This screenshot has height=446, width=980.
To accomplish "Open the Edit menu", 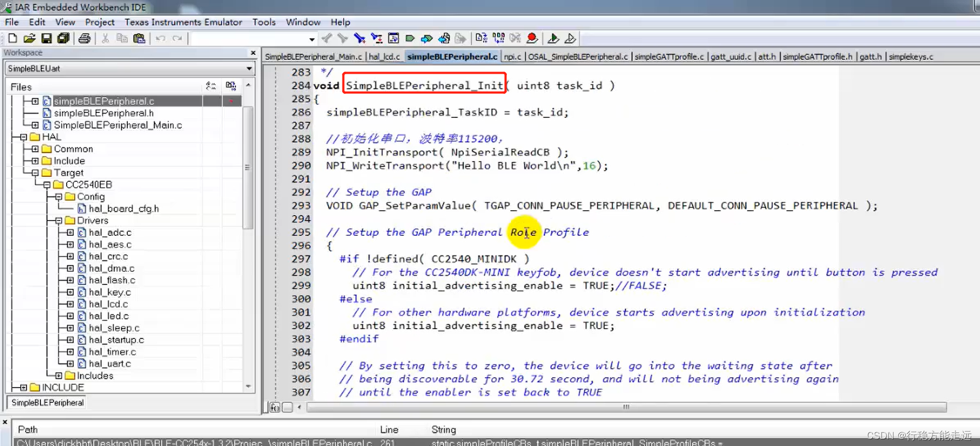I will coord(37,22).
